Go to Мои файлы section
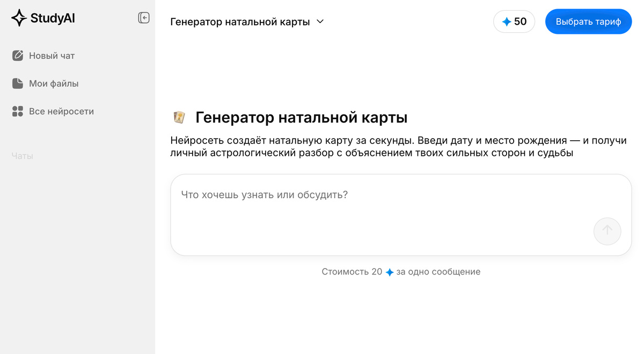The height and width of the screenshot is (354, 644). pyautogui.click(x=54, y=83)
